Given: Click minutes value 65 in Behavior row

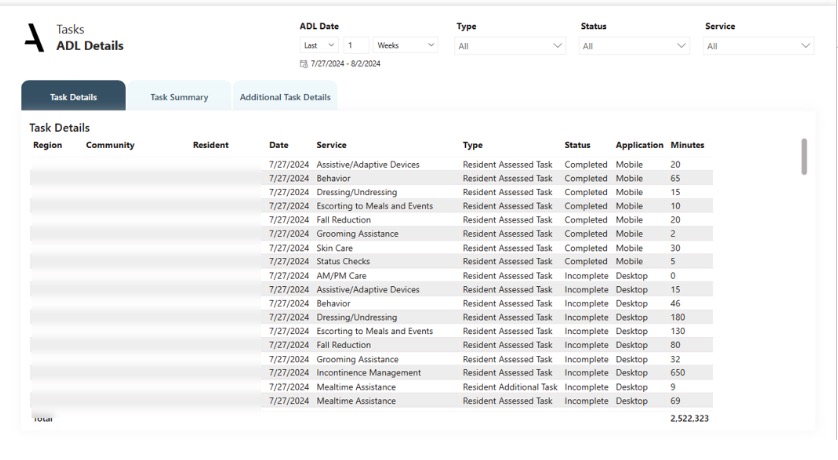Looking at the screenshot, I should click(x=676, y=178).
